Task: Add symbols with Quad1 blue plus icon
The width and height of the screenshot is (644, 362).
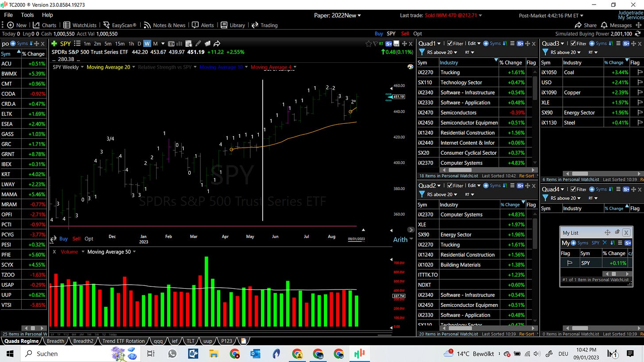Action: (486, 43)
